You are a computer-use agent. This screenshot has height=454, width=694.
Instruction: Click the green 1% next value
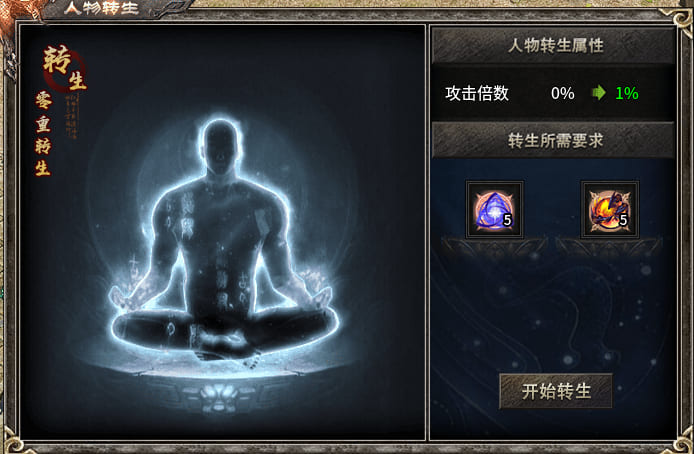click(627, 93)
